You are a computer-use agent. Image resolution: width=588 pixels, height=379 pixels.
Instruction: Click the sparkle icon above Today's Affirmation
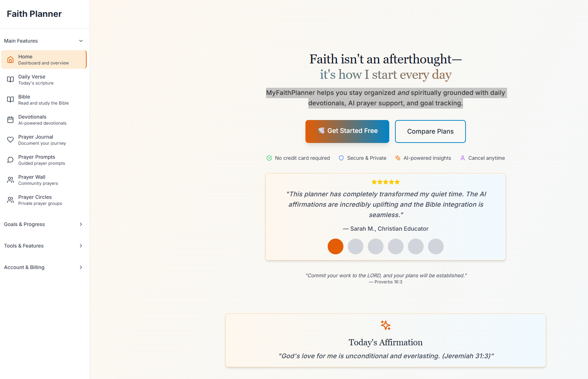(386, 325)
